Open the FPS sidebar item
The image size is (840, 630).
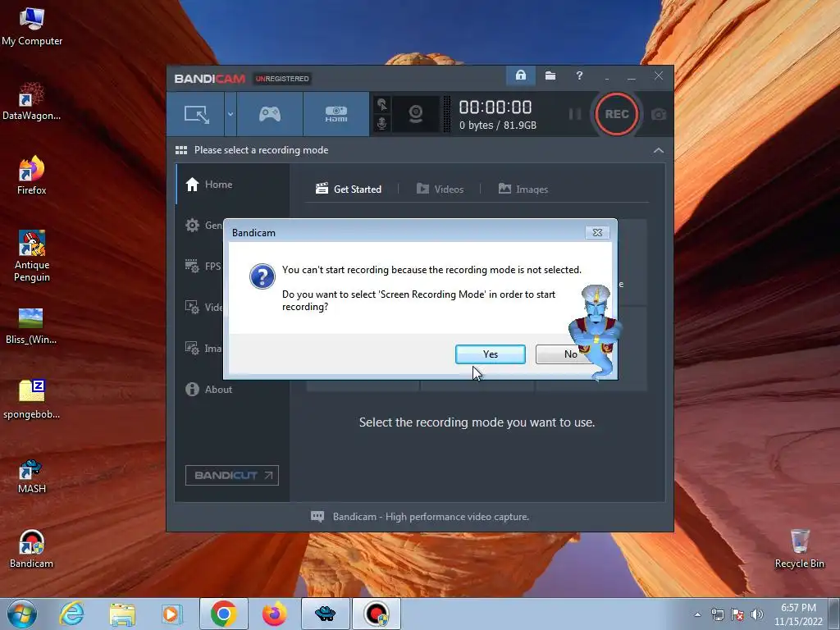[x=203, y=267]
